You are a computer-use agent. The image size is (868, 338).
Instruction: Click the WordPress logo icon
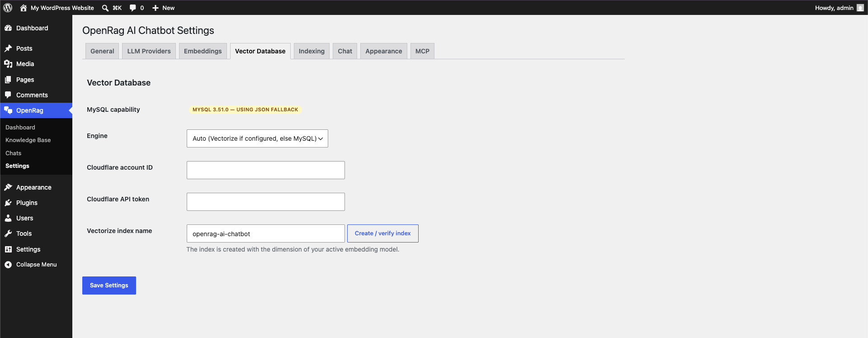point(8,8)
